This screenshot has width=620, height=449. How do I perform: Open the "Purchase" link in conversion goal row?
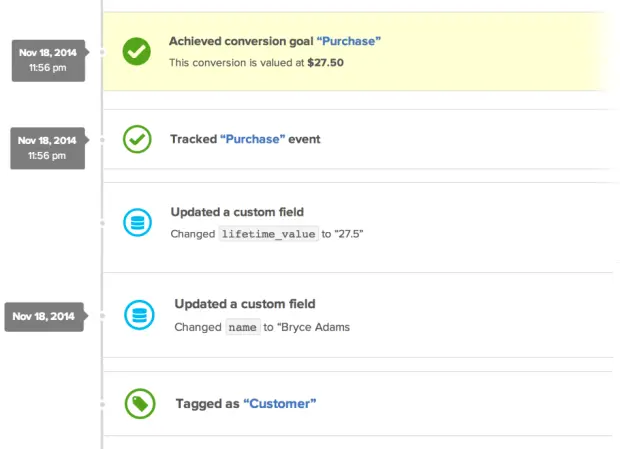(x=348, y=41)
